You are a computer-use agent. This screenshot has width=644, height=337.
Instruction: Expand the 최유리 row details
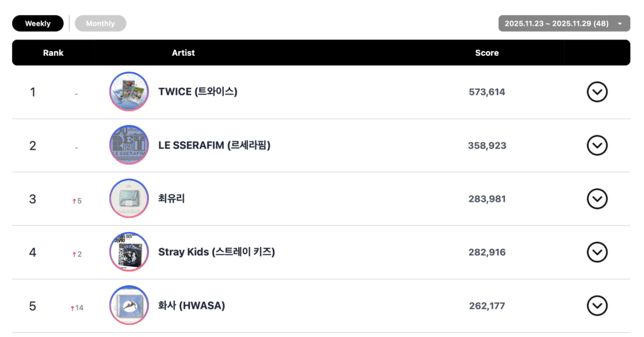[597, 199]
